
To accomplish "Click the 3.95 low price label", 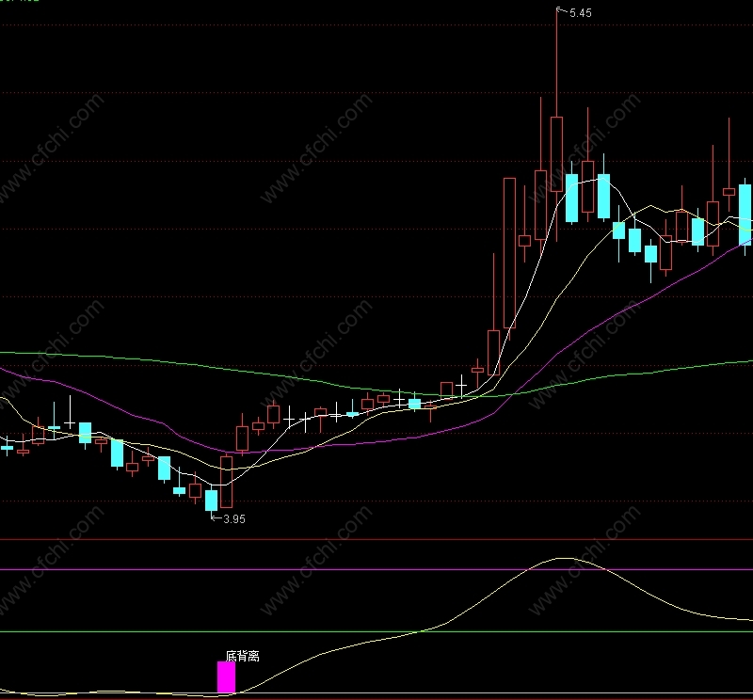I will click(234, 519).
